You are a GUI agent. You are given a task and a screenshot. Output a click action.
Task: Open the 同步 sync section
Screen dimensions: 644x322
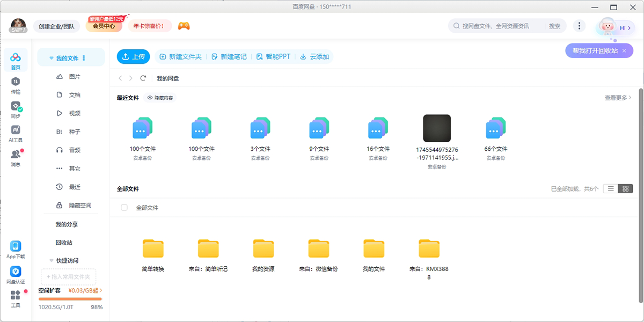pos(16,109)
